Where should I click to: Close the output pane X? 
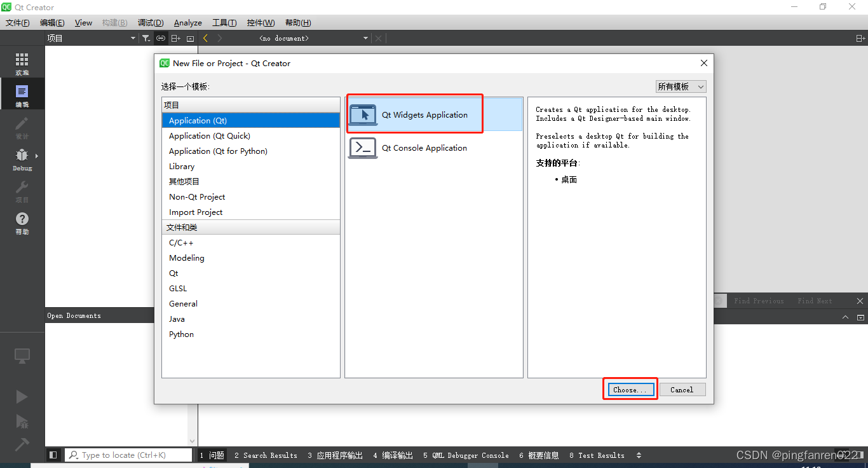tap(860, 301)
